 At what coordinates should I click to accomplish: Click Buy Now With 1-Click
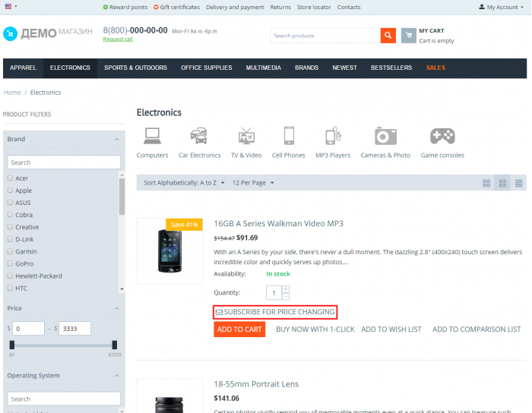coord(315,329)
